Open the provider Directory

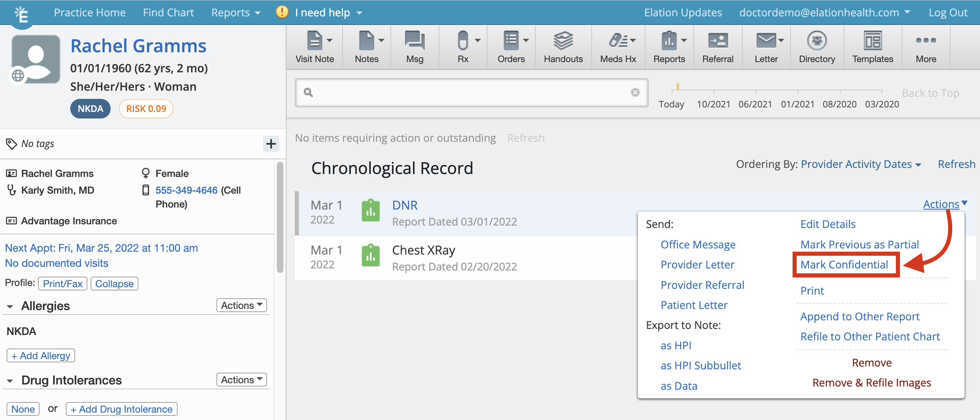(816, 46)
